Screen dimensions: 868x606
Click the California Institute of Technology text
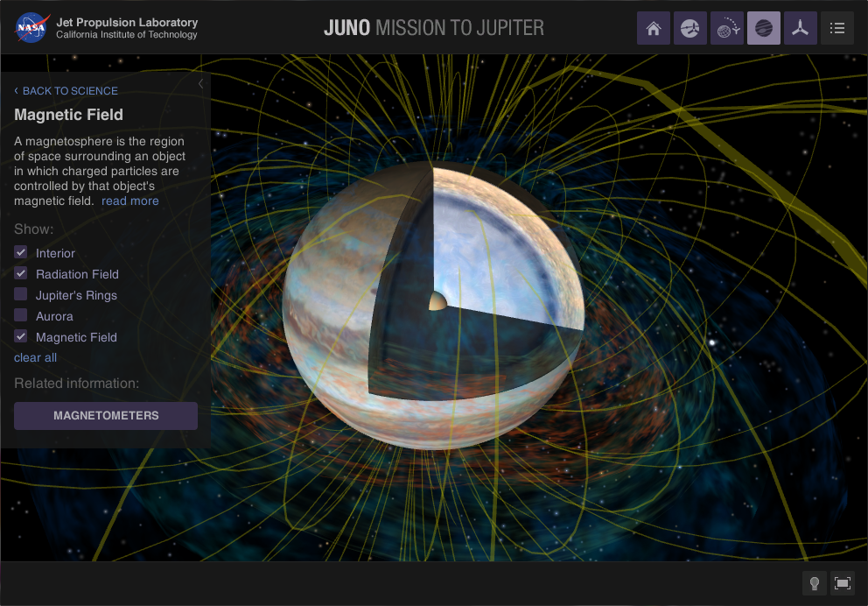tap(126, 35)
